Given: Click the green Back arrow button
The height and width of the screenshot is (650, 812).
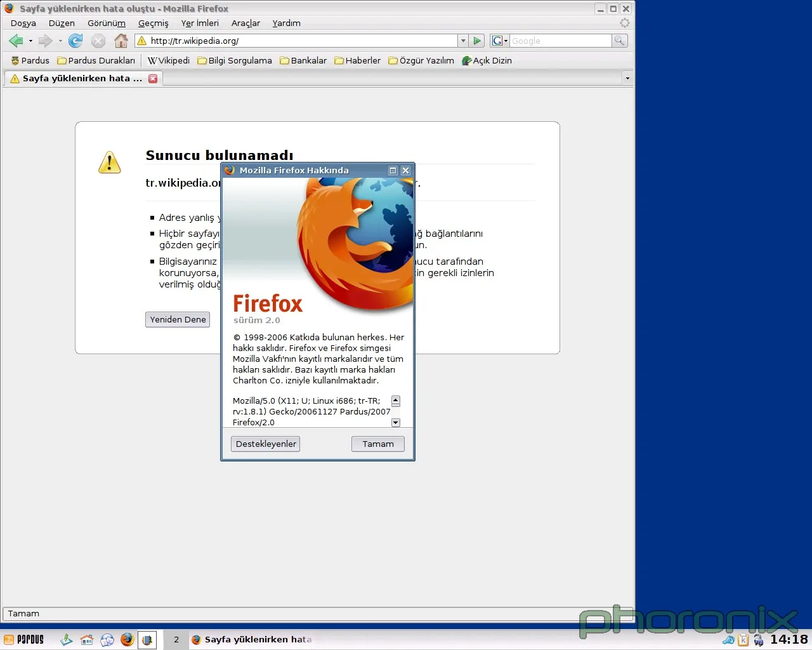Looking at the screenshot, I should [16, 41].
